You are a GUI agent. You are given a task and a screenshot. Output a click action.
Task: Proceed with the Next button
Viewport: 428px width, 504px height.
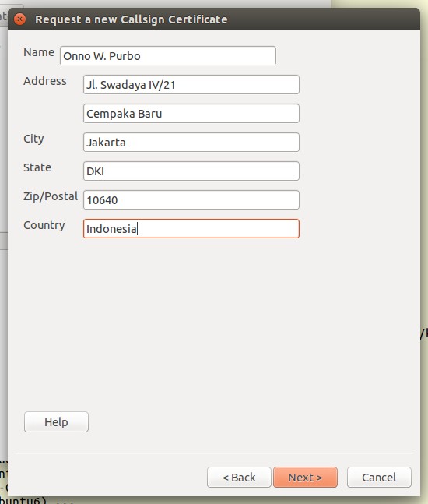pos(305,478)
